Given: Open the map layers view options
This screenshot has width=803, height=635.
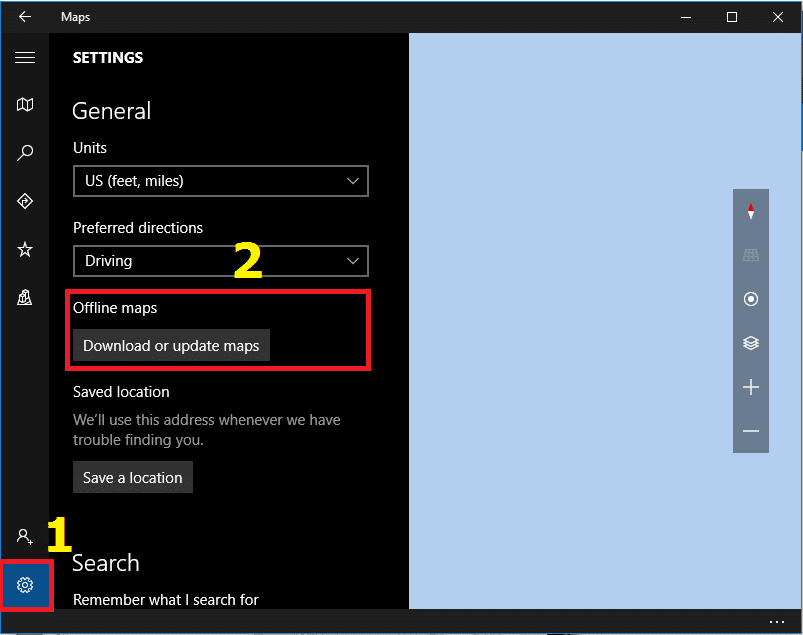Looking at the screenshot, I should pyautogui.click(x=751, y=343).
